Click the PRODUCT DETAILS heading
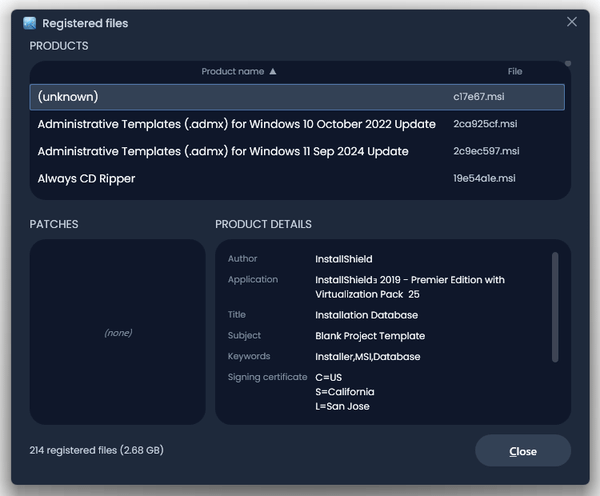This screenshot has width=600, height=496. tap(263, 224)
